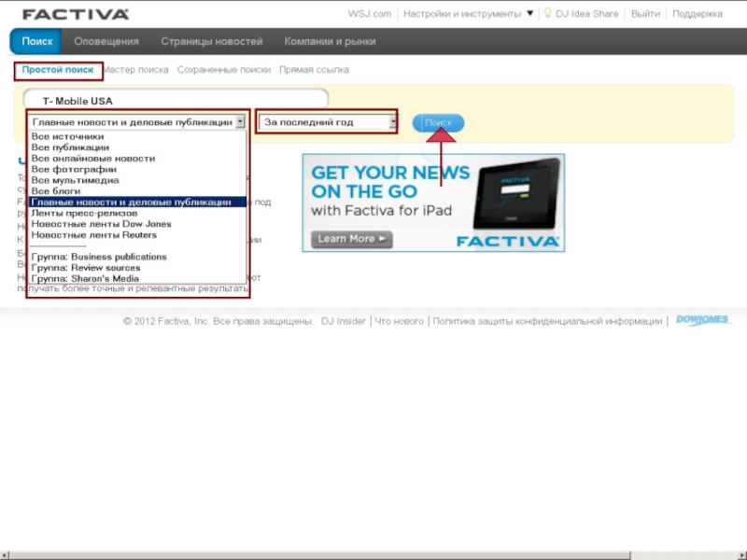Open DJ Idea Share link
Screen dimensions: 747x560
click(586, 14)
